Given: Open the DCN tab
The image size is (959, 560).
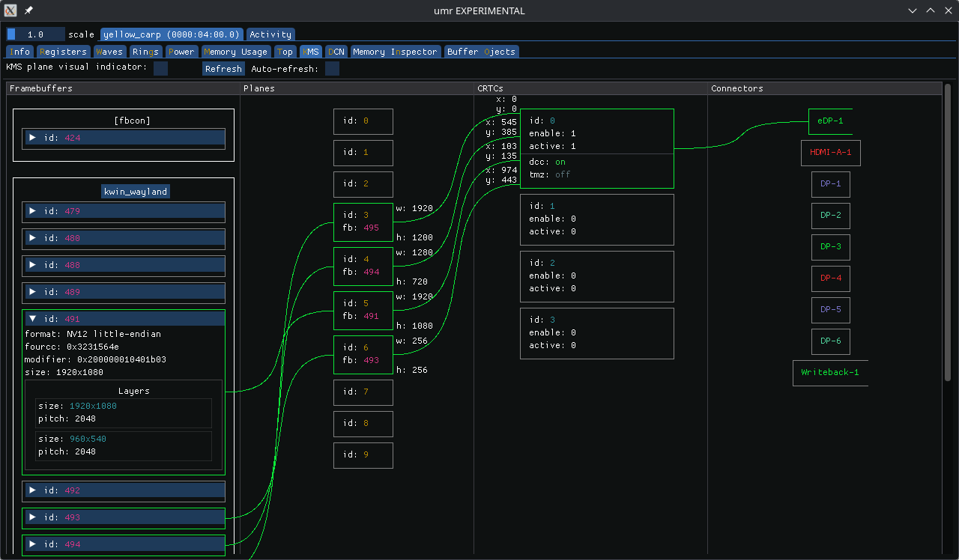Looking at the screenshot, I should pyautogui.click(x=336, y=52).
